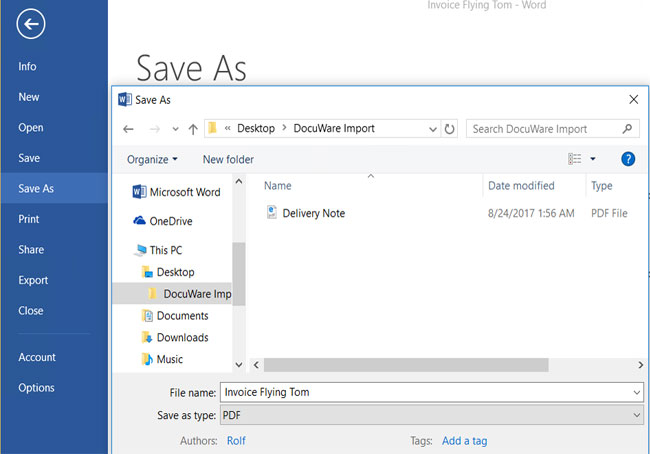The image size is (650, 454).
Task: Open the recent locations dropdown arrow
Action: click(x=175, y=129)
